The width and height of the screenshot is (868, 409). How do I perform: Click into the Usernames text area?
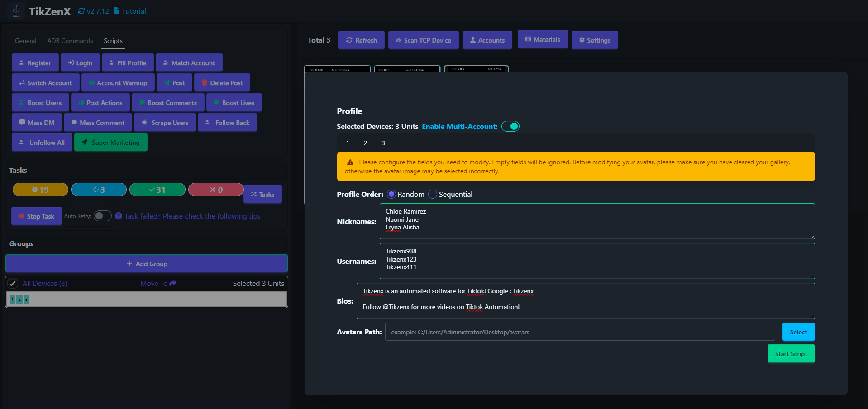click(x=597, y=261)
